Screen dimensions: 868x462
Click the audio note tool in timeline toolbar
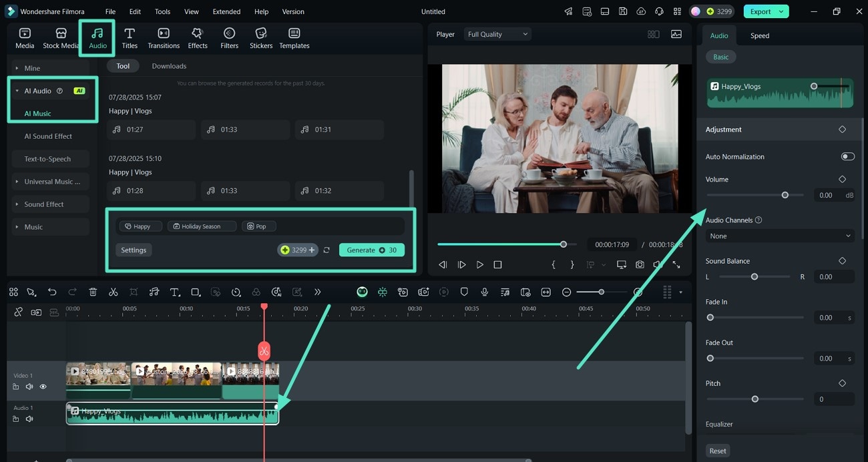coord(154,292)
